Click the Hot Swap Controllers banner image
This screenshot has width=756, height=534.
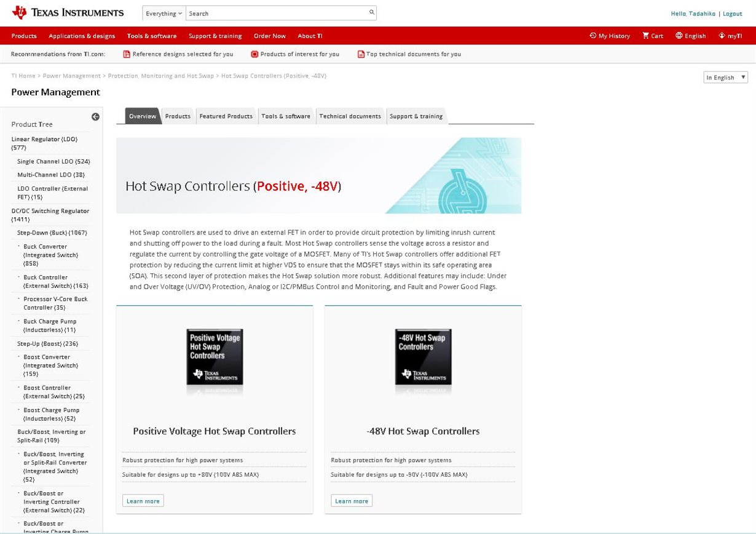click(x=319, y=176)
